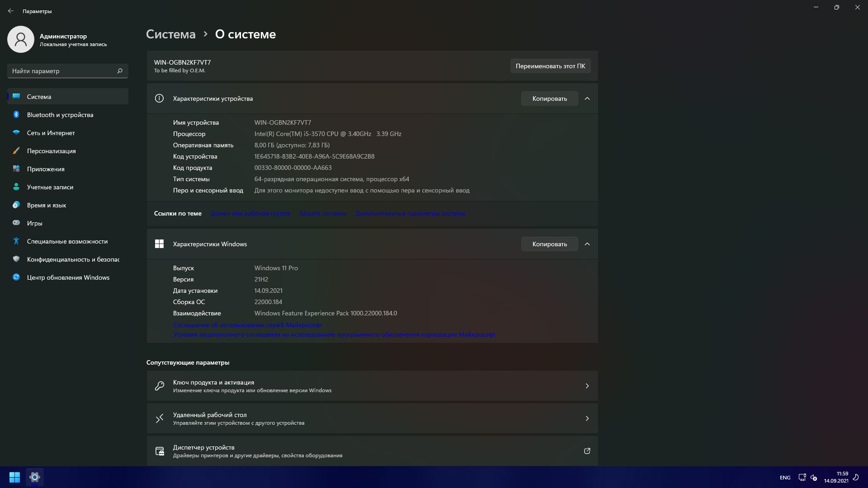Image resolution: width=868 pixels, height=488 pixels.
Task: Click the Время и язык clock icon
Action: point(16,205)
